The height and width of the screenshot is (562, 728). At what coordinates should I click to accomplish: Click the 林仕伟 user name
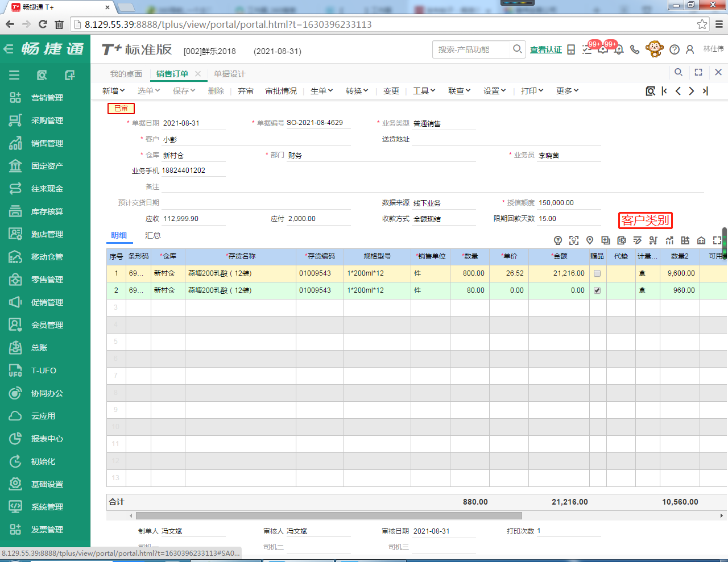713,49
